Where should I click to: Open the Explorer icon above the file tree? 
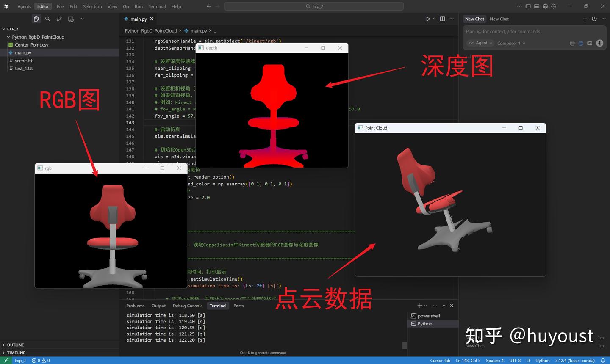(36, 19)
